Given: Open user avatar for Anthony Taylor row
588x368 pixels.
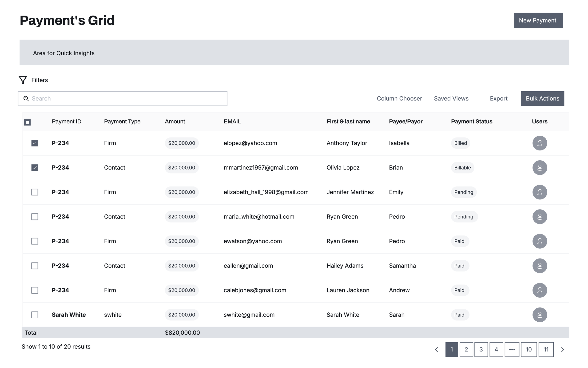Looking at the screenshot, I should [539, 143].
